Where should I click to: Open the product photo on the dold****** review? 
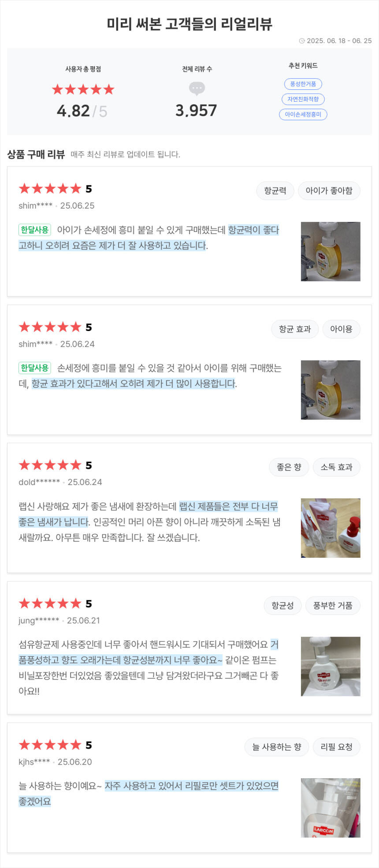pyautogui.click(x=331, y=528)
